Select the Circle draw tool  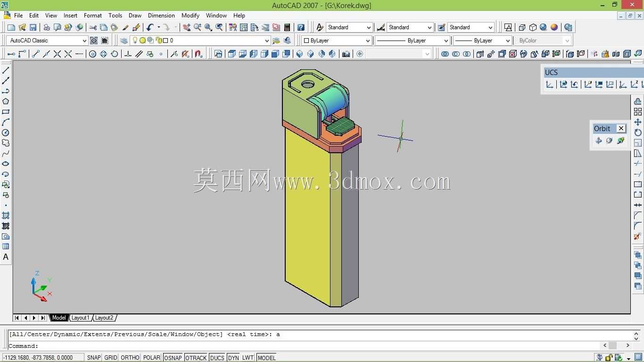(6, 132)
